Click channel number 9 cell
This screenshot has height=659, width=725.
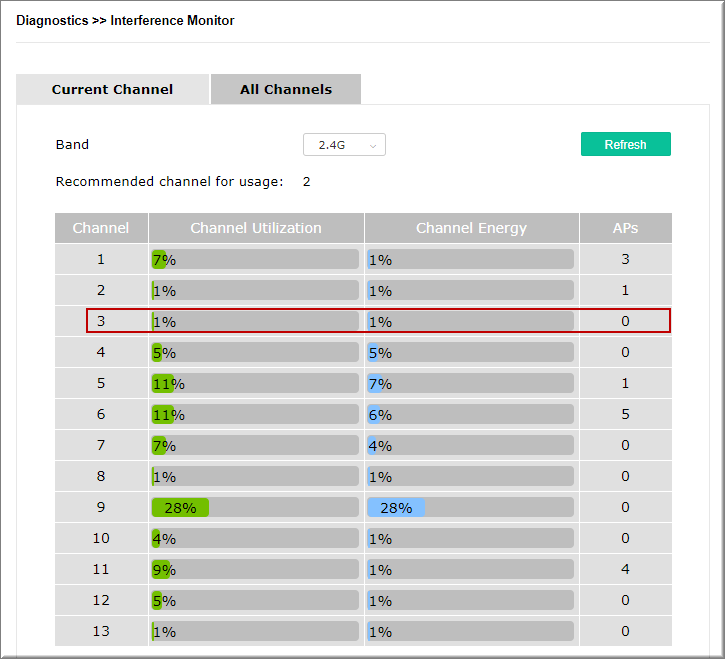tap(101, 507)
